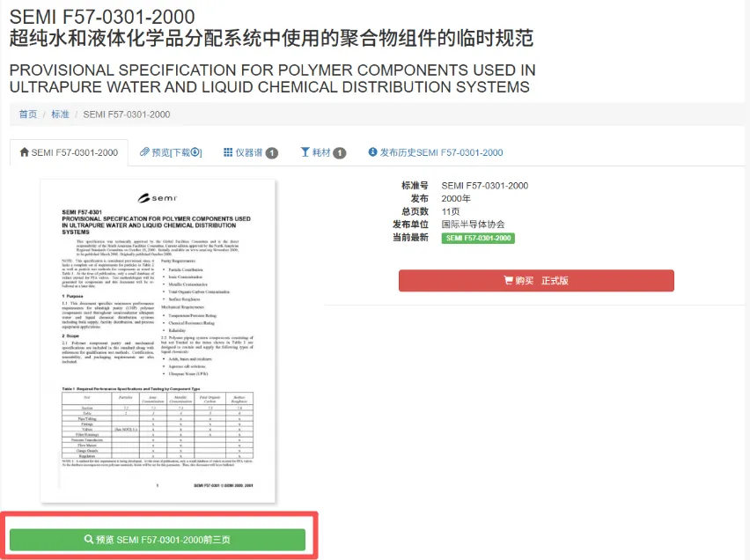
Task: Click the 国际半导体协会 publisher text
Action: click(x=473, y=224)
